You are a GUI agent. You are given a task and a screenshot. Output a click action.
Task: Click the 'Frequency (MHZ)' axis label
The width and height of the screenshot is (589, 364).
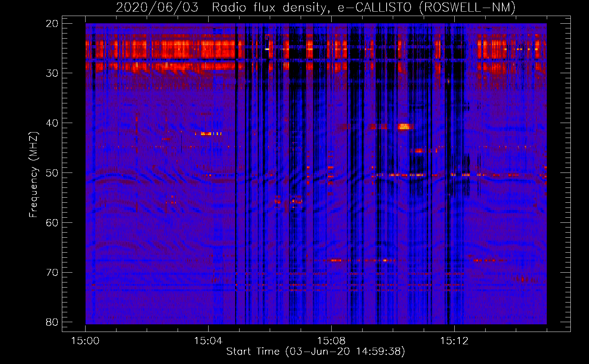33,175
